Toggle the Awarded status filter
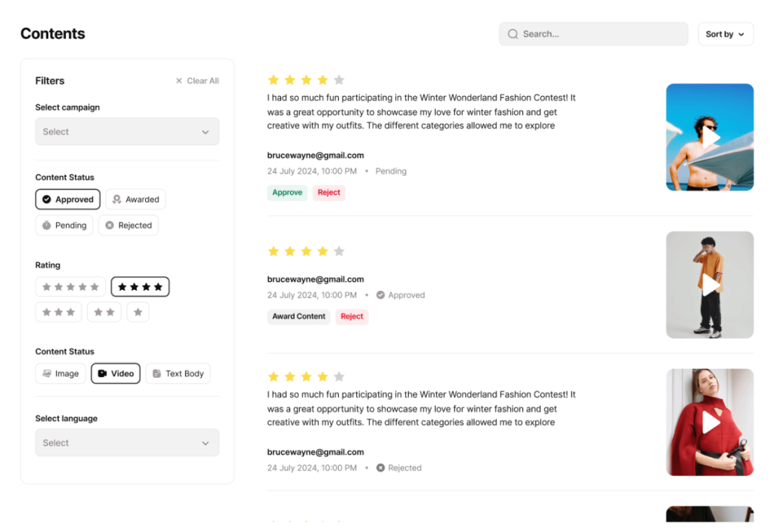This screenshot has width=774, height=532. pos(135,199)
